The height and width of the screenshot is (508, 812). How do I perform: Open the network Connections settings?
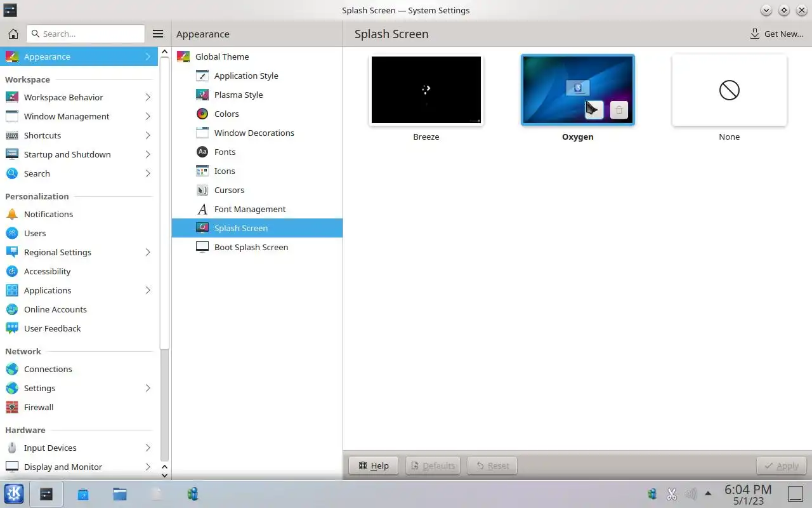[x=79, y=369]
